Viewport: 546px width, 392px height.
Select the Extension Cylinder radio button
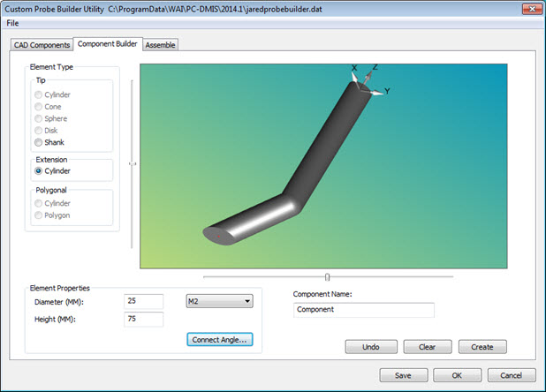(x=38, y=171)
